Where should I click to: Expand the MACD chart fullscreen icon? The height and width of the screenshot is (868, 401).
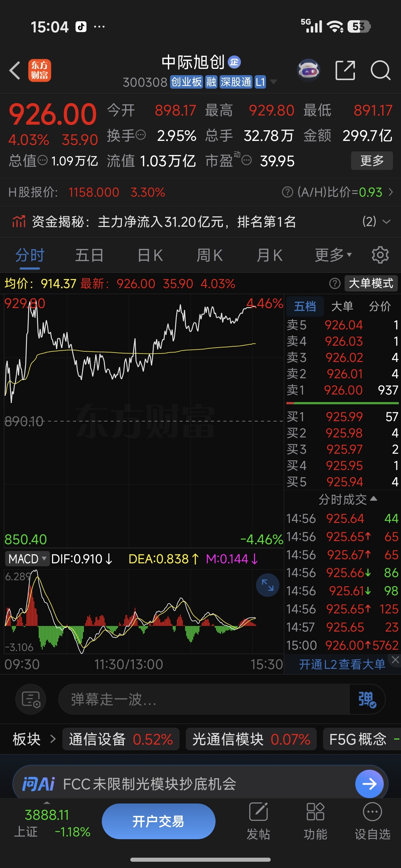click(268, 585)
